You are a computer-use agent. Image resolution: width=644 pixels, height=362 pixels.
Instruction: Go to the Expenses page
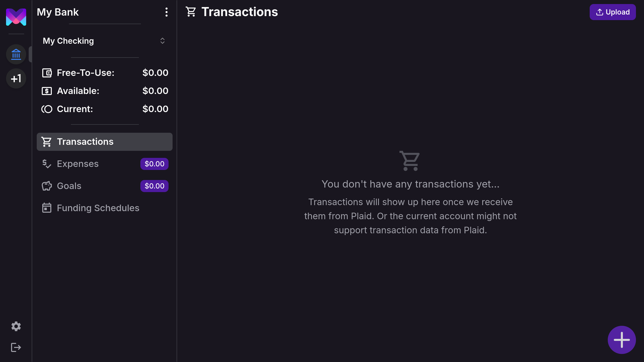(78, 164)
